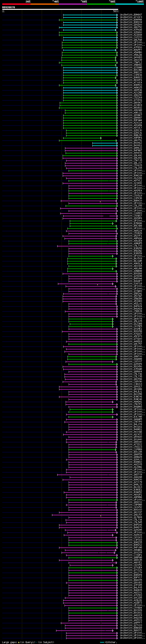Click the orange ~40% identity legend segment

click(x=45, y=4)
